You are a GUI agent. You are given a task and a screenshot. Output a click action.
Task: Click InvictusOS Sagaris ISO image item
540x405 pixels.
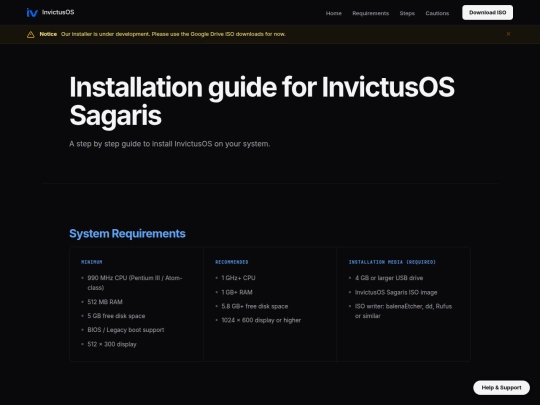[x=396, y=292]
